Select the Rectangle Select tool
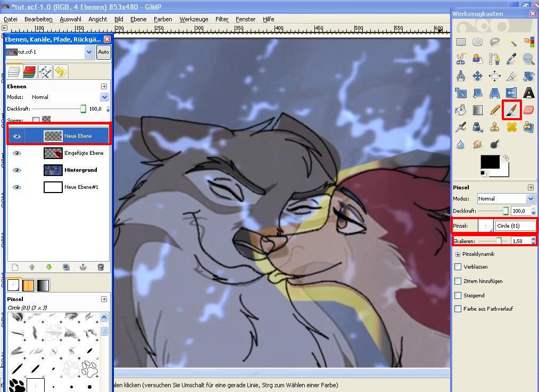Viewport: 539px width, 392px height. (461, 42)
